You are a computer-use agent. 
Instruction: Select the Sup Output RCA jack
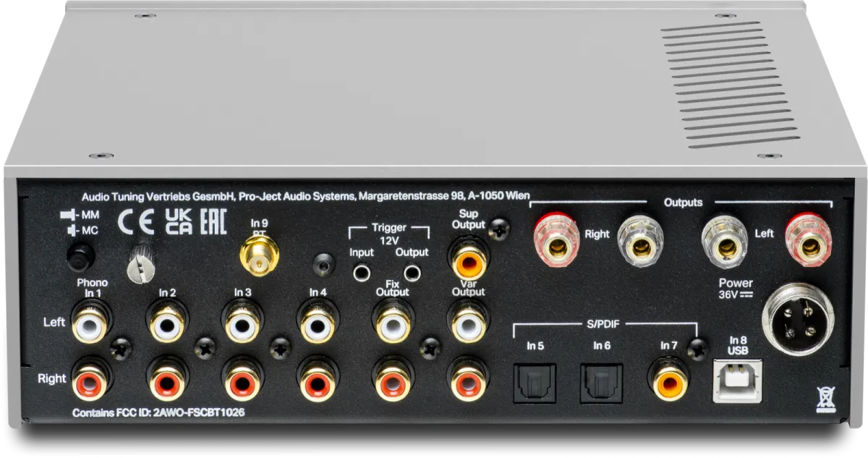(x=469, y=256)
